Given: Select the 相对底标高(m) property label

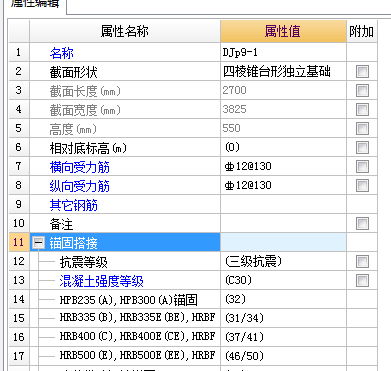Looking at the screenshot, I should (88, 148).
